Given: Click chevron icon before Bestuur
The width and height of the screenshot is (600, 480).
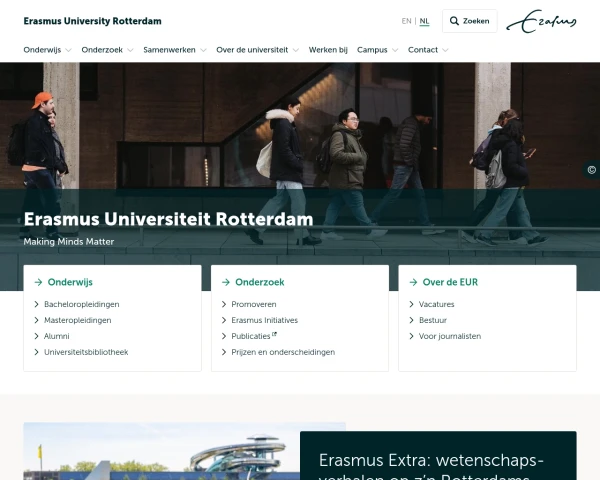Looking at the screenshot, I should pos(412,320).
